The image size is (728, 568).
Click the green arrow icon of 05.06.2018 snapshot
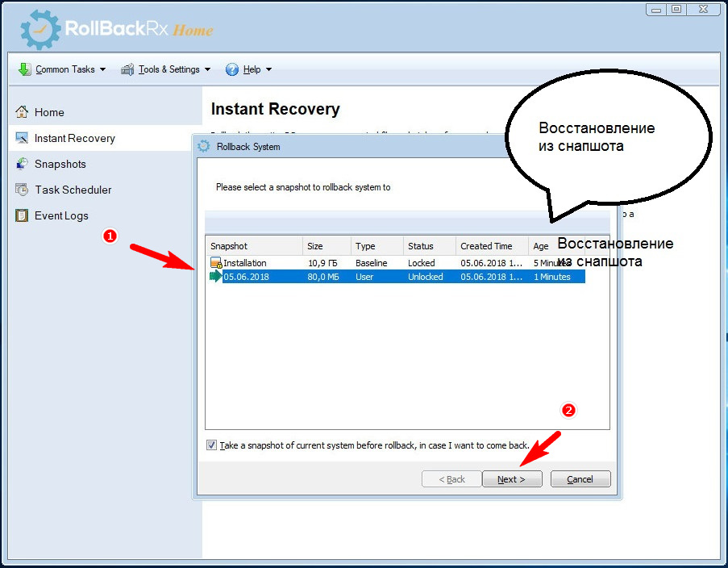tap(216, 277)
